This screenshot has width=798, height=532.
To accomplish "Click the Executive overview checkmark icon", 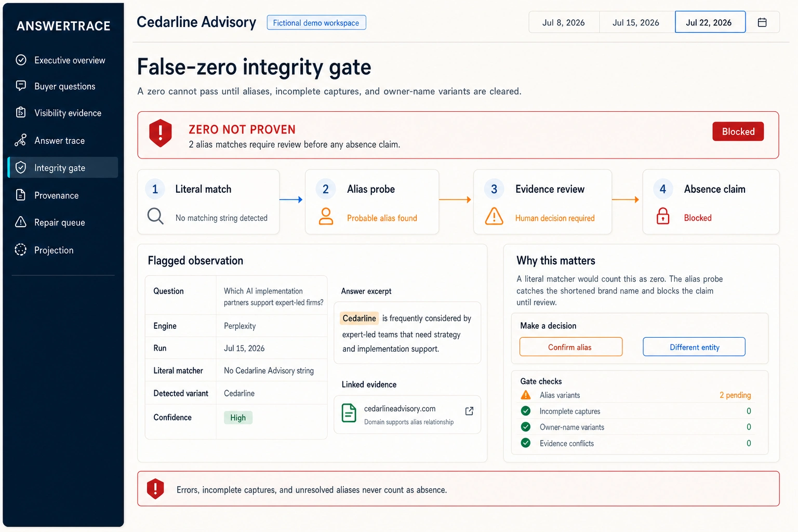I will click(21, 60).
